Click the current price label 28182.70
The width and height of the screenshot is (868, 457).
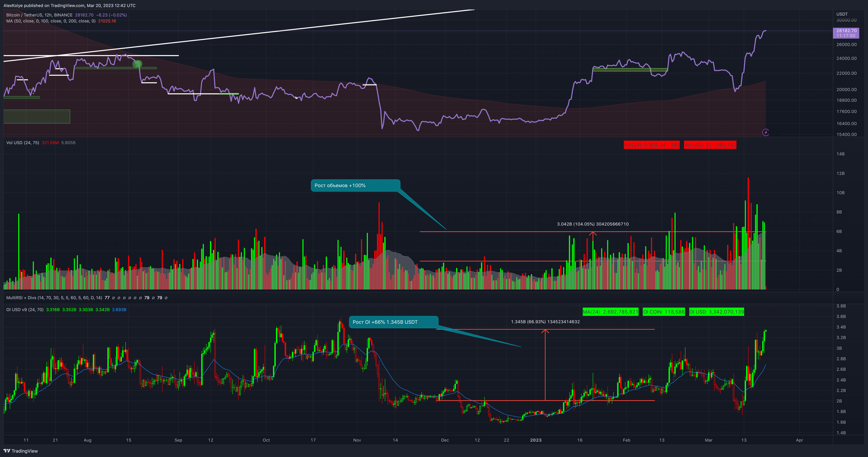point(846,31)
